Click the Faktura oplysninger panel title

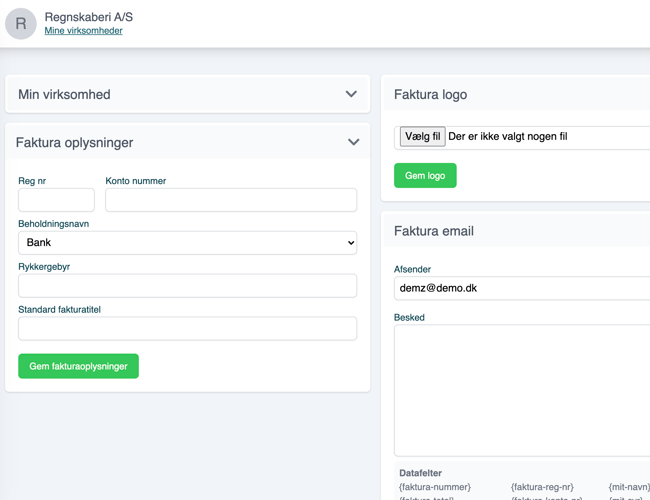(x=75, y=143)
